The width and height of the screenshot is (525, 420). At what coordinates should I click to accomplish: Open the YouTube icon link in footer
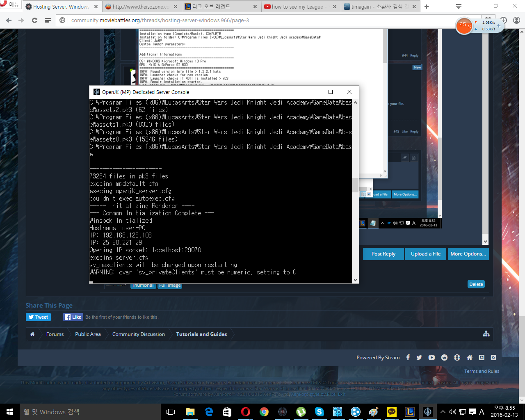431,357
